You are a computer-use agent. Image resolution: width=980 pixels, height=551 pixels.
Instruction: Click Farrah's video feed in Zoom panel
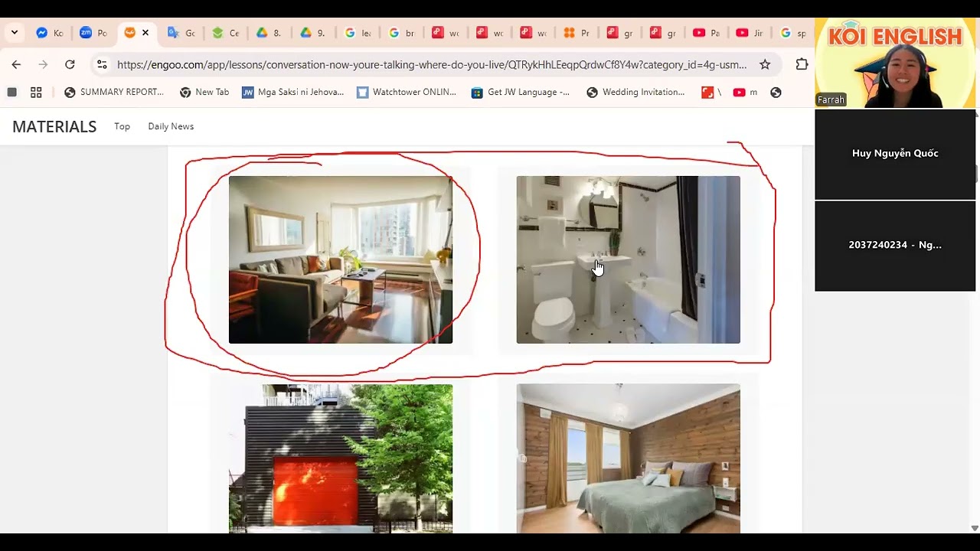(895, 63)
